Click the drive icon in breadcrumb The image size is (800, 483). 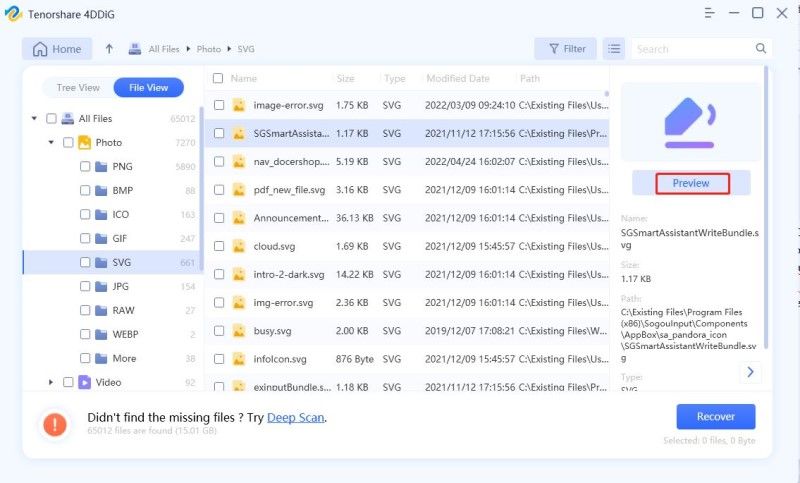(x=135, y=49)
